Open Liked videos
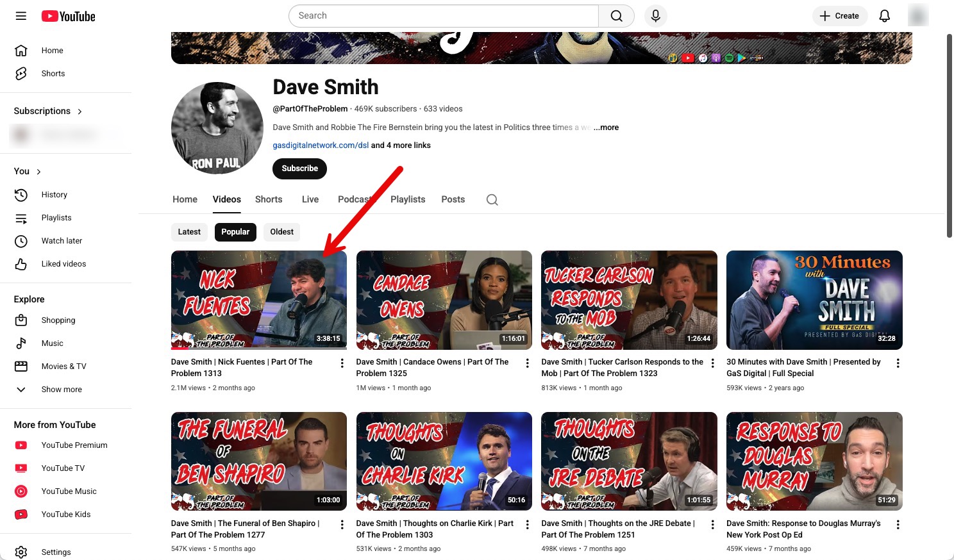 coord(63,263)
